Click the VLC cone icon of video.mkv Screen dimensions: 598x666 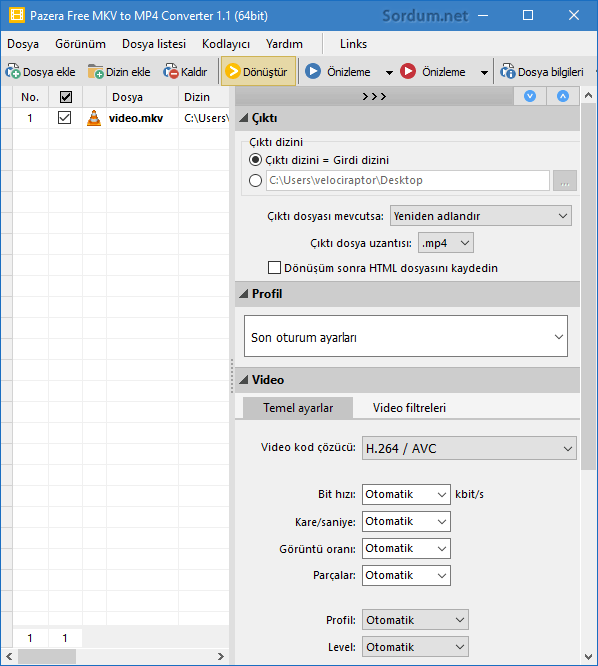coord(94,118)
